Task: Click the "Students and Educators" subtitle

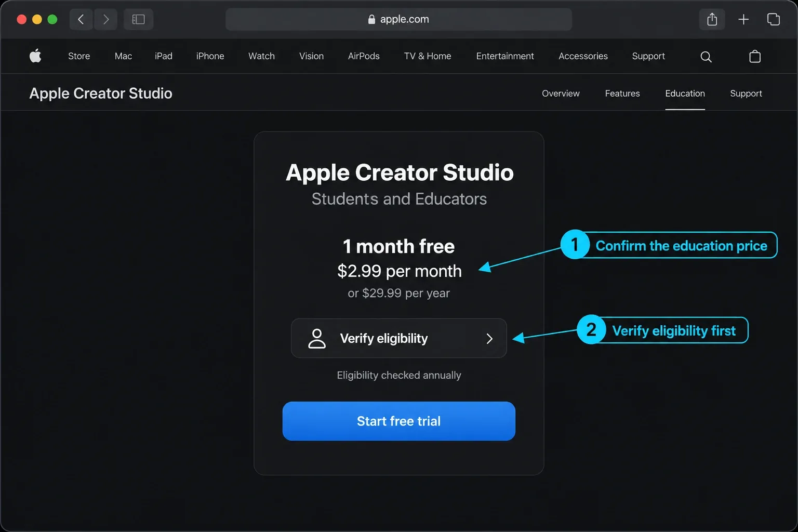Action: coord(399,199)
